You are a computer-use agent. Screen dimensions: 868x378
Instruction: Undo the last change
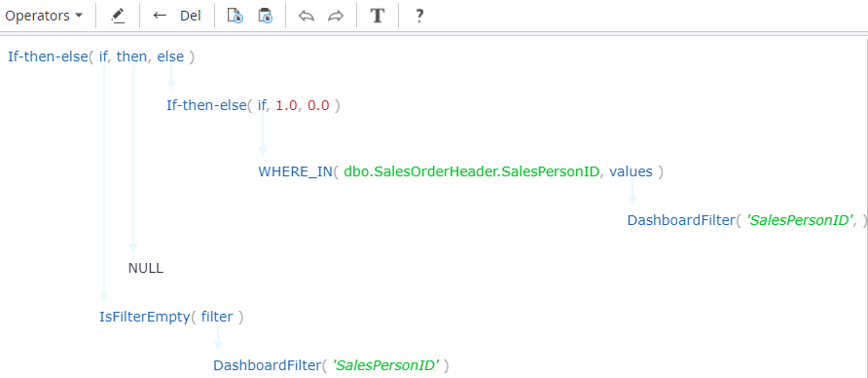coord(307,16)
